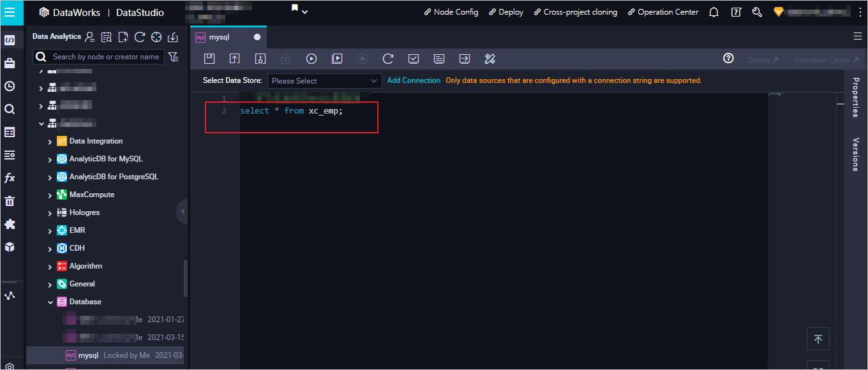Viewport: 868px width, 370px height.
Task: Click the refresh icon in Data Analytics panel
Action: pos(140,37)
